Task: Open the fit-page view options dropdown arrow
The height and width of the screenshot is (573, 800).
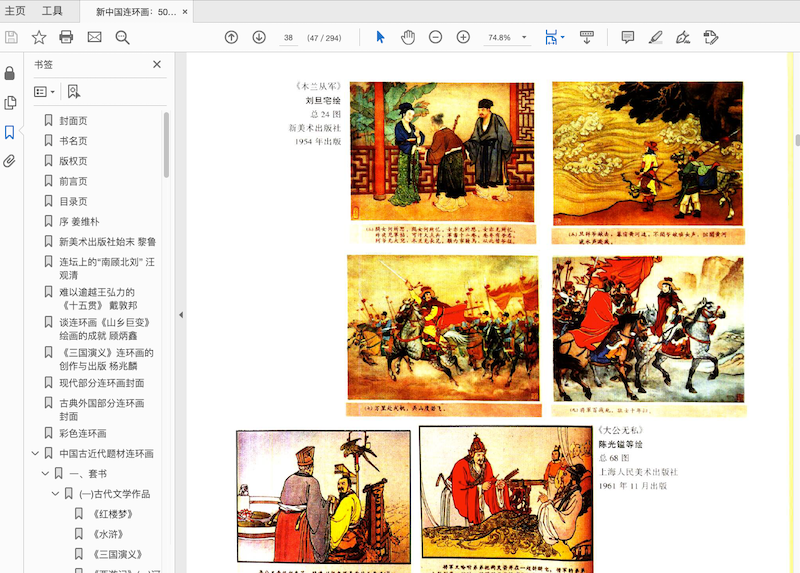Action: pyautogui.click(x=562, y=37)
